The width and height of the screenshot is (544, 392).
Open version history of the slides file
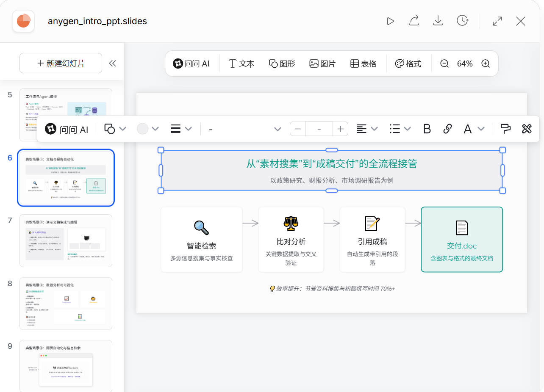point(462,21)
